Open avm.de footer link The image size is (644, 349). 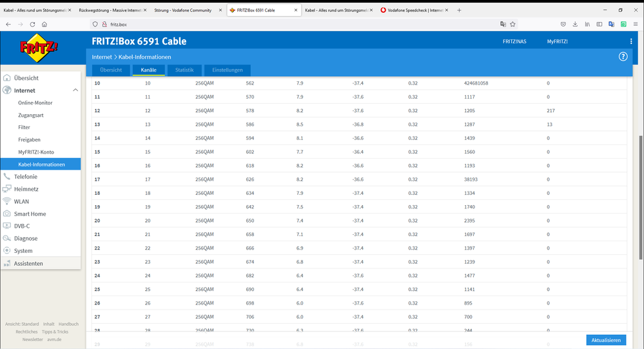click(54, 339)
